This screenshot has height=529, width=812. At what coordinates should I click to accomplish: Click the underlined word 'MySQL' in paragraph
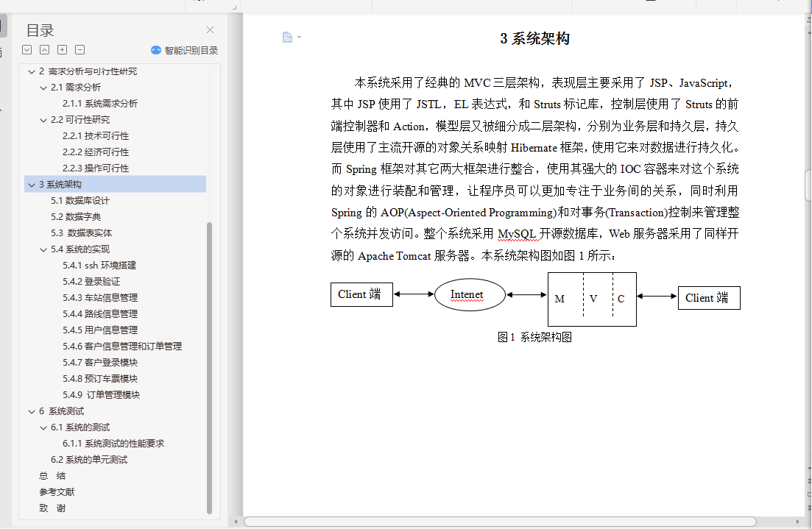pyautogui.click(x=517, y=234)
